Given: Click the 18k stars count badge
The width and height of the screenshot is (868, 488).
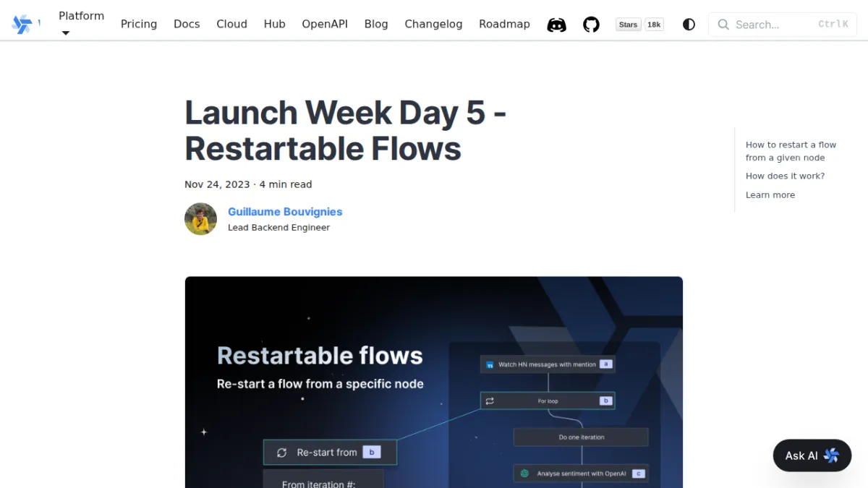Looking at the screenshot, I should coord(654,25).
